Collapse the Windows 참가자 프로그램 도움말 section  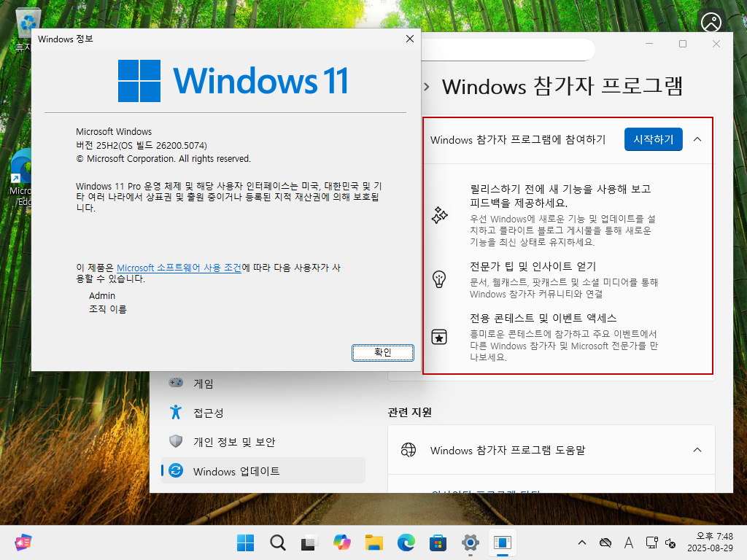click(x=697, y=450)
